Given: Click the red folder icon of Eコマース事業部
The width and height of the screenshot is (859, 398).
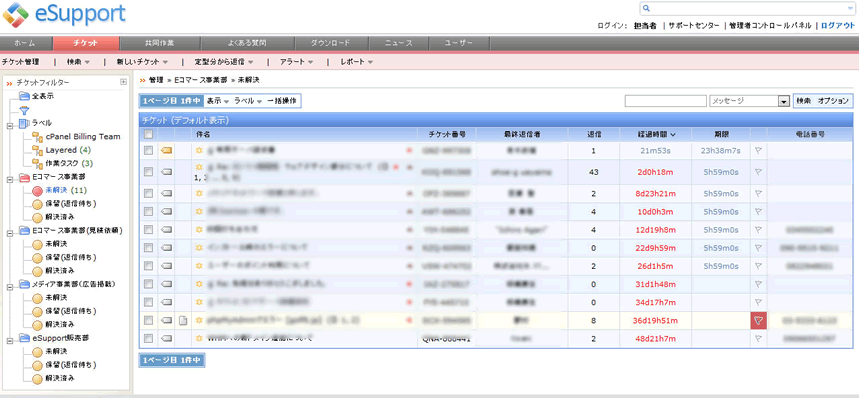Looking at the screenshot, I should click(24, 177).
